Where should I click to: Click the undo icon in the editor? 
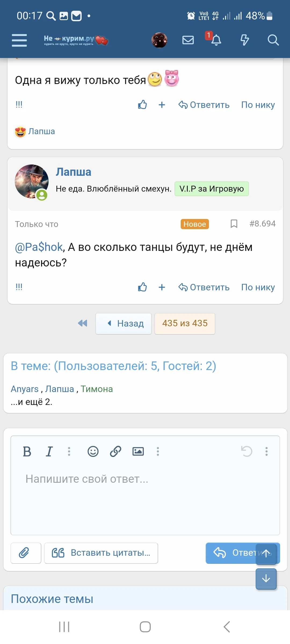pyautogui.click(x=246, y=451)
